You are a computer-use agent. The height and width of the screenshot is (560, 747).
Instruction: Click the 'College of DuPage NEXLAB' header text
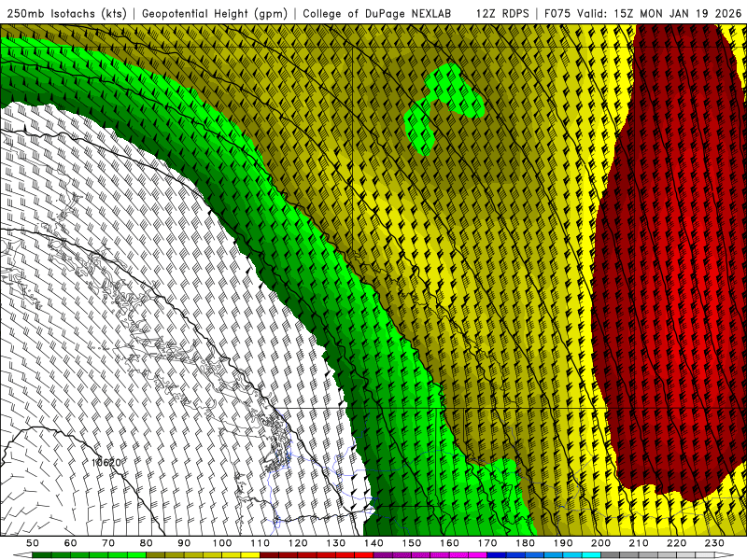377,14
